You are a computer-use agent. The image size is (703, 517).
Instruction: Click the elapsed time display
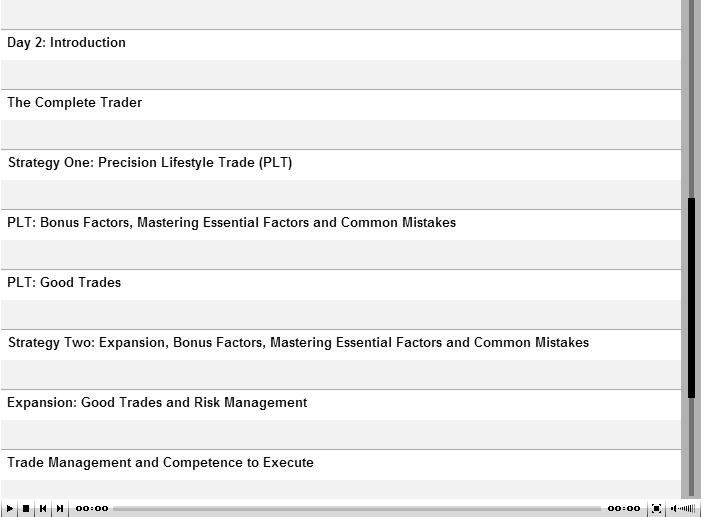click(92, 508)
